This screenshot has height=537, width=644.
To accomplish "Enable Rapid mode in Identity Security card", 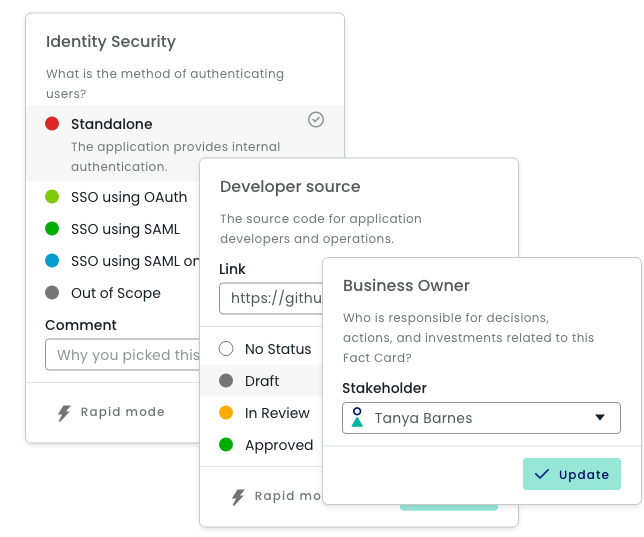I will click(x=111, y=412).
